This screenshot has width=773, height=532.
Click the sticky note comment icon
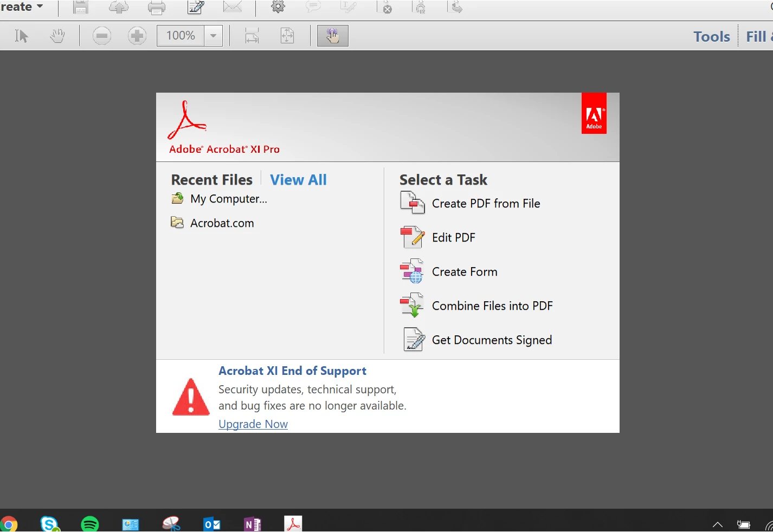point(313,7)
